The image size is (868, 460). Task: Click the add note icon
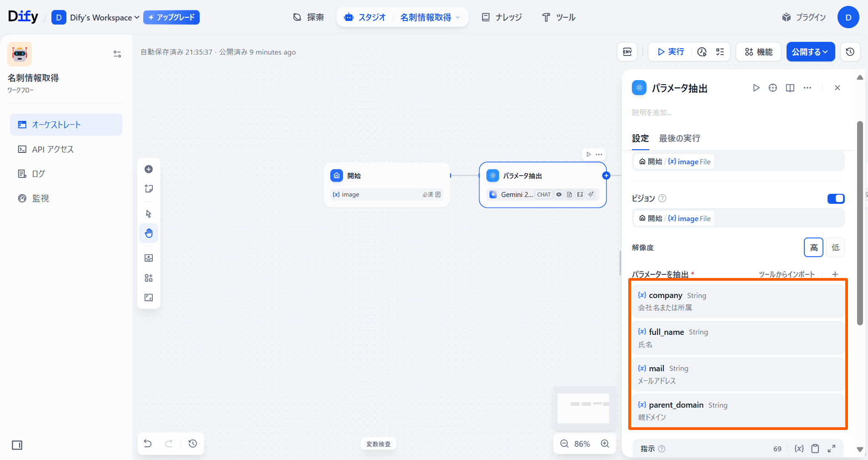(x=149, y=189)
